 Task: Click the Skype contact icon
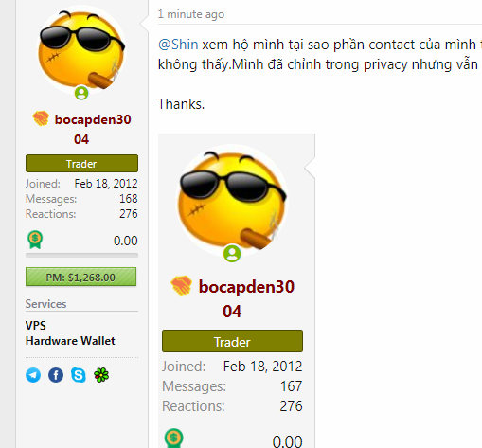[x=79, y=375]
